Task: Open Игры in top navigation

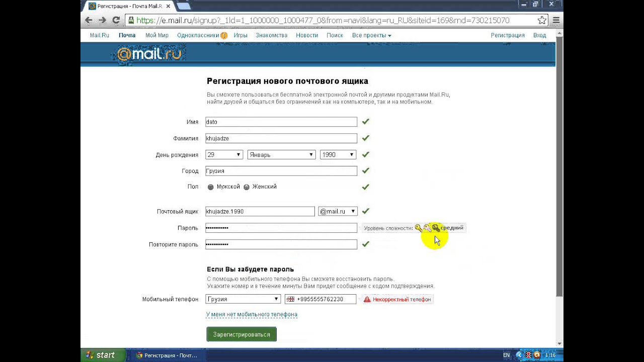Action: pos(240,36)
